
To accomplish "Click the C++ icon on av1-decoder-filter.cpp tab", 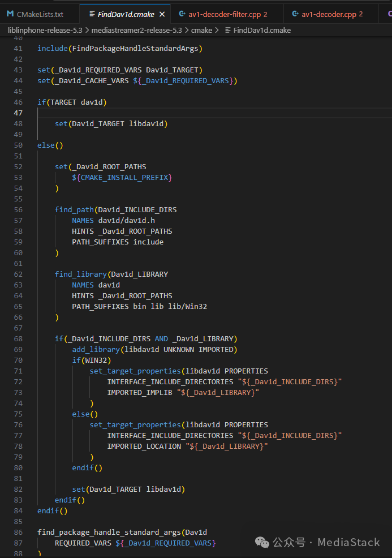I will coord(182,14).
